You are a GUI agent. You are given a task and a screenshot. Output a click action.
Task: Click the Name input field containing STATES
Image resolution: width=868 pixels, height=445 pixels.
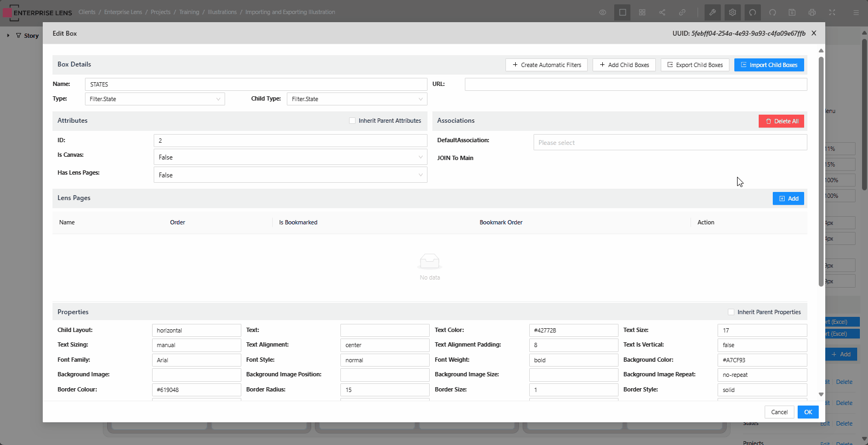coord(255,84)
